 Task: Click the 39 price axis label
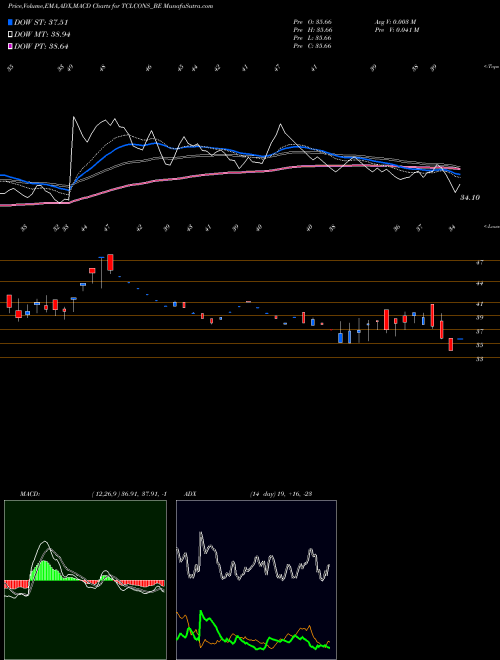click(479, 318)
